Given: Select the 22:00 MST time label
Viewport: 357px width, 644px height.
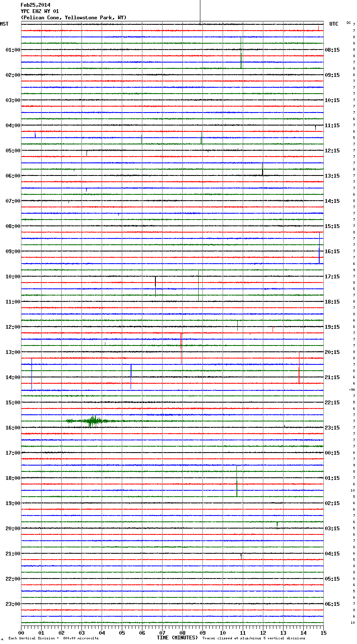Looking at the screenshot, I should 13,579.
